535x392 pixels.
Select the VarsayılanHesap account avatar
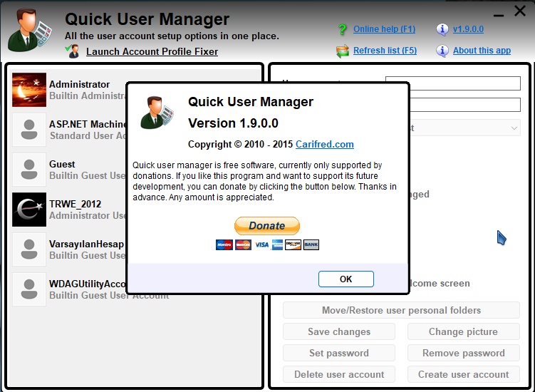point(29,249)
